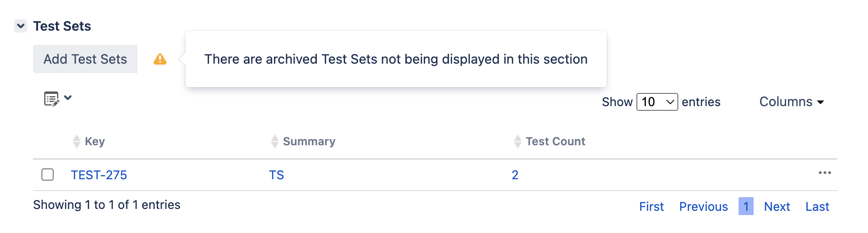Tick the TEST-275 row checkbox
This screenshot has height=233, width=868.
coord(48,175)
